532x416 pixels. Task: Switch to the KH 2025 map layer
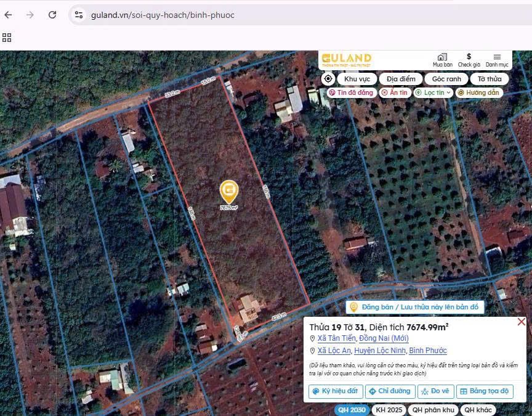[388, 410]
